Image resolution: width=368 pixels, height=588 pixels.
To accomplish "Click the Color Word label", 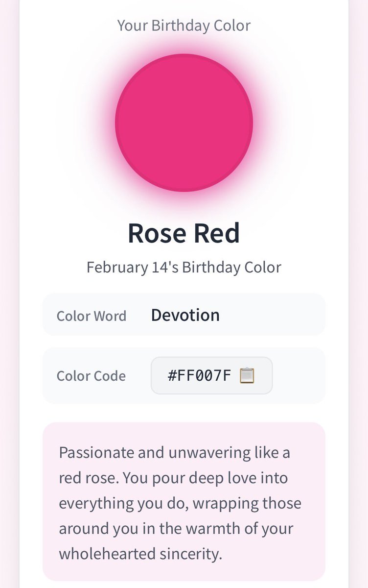I will coord(92,316).
